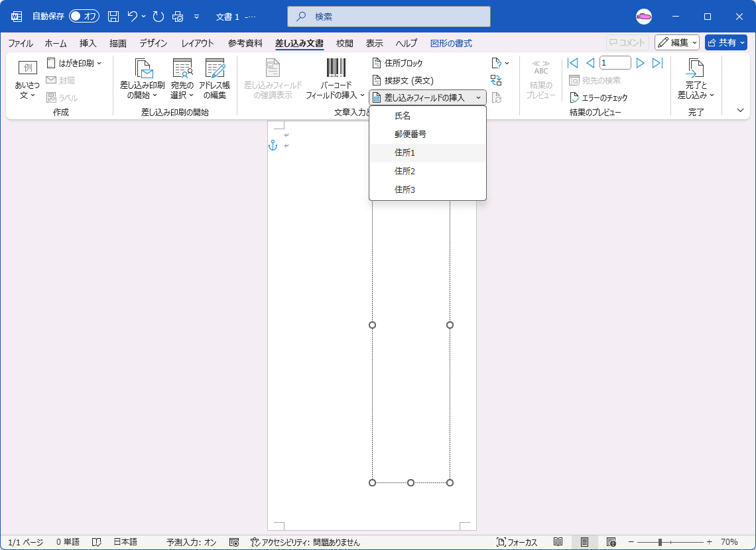The height and width of the screenshot is (550, 756).
Task: Click zoom slider in status bar
Action: (x=670, y=542)
